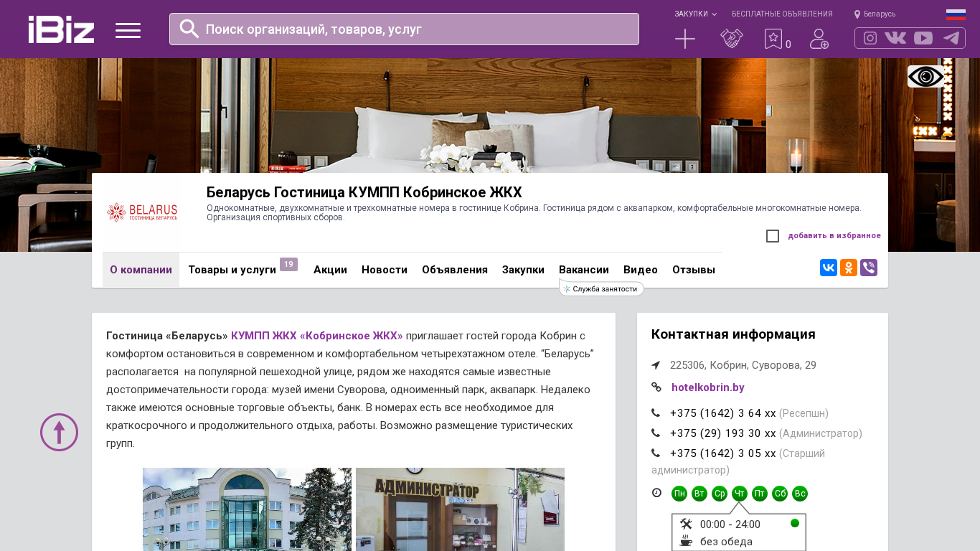The height and width of the screenshot is (551, 980).
Task: Select the Вс weekday circle
Action: click(x=800, y=494)
